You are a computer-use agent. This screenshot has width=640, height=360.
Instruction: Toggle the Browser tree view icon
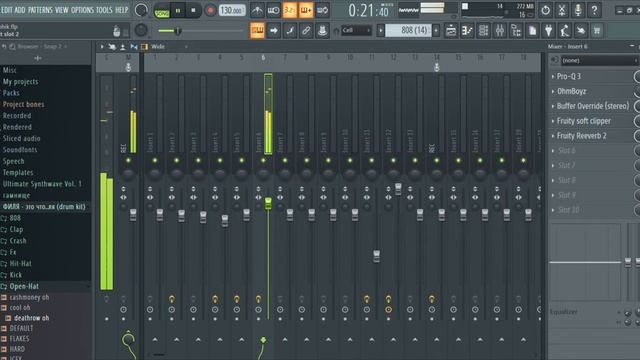pyautogui.click(x=516, y=30)
